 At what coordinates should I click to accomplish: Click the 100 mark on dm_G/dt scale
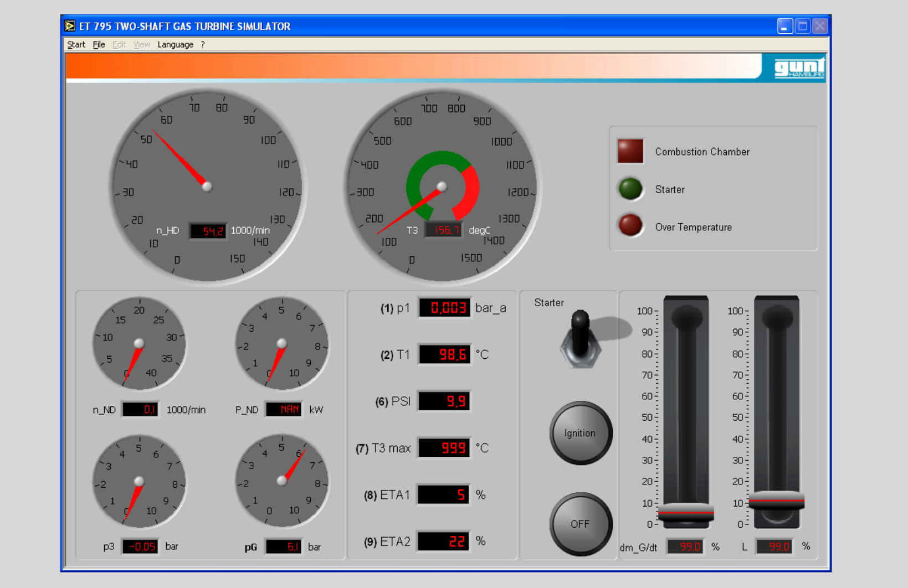tap(645, 311)
